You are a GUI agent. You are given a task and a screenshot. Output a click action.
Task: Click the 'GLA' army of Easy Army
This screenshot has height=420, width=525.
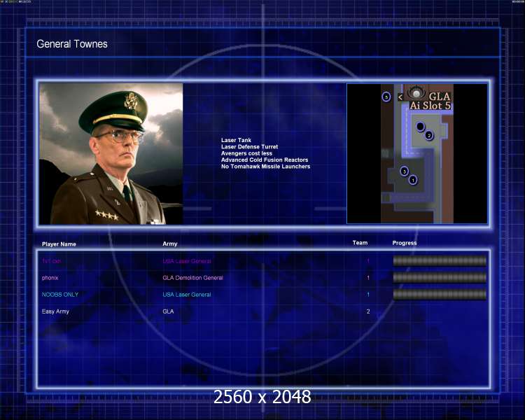pos(168,311)
